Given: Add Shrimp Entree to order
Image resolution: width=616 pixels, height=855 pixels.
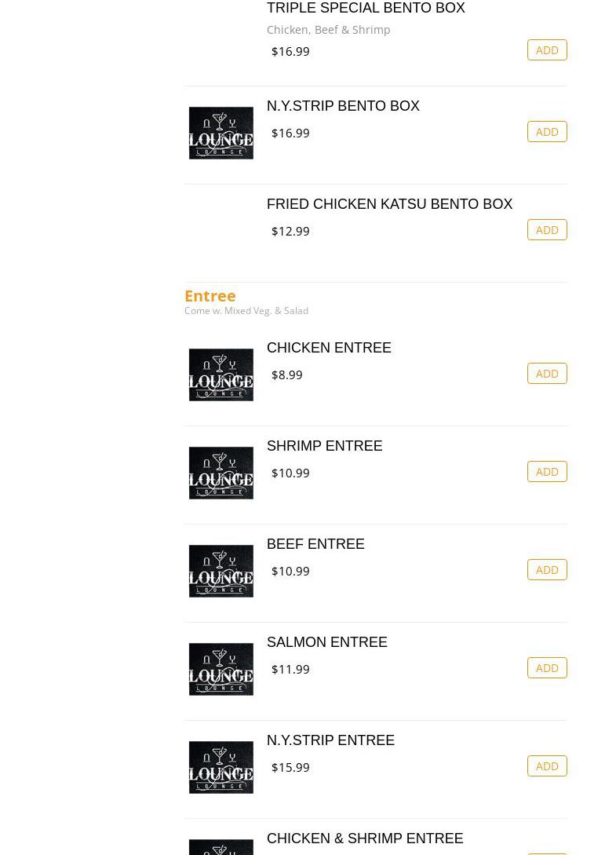Looking at the screenshot, I should point(547,472).
